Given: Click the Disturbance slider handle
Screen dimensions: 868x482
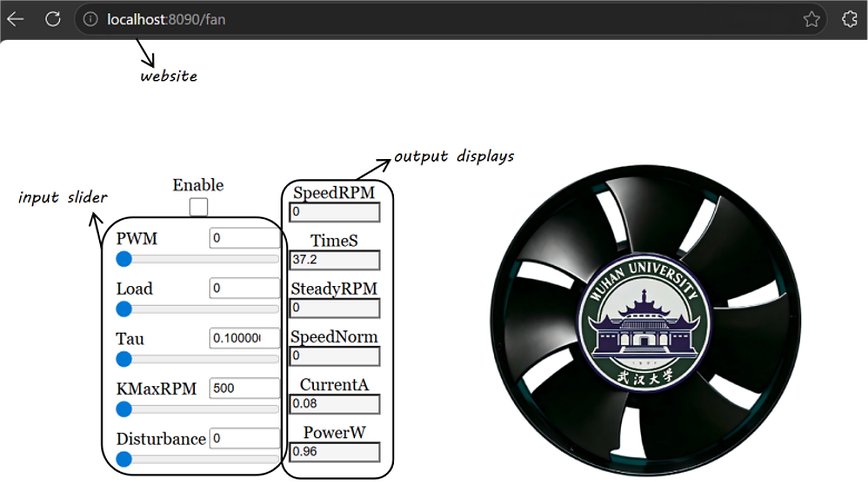Looking at the screenshot, I should coord(124,459).
